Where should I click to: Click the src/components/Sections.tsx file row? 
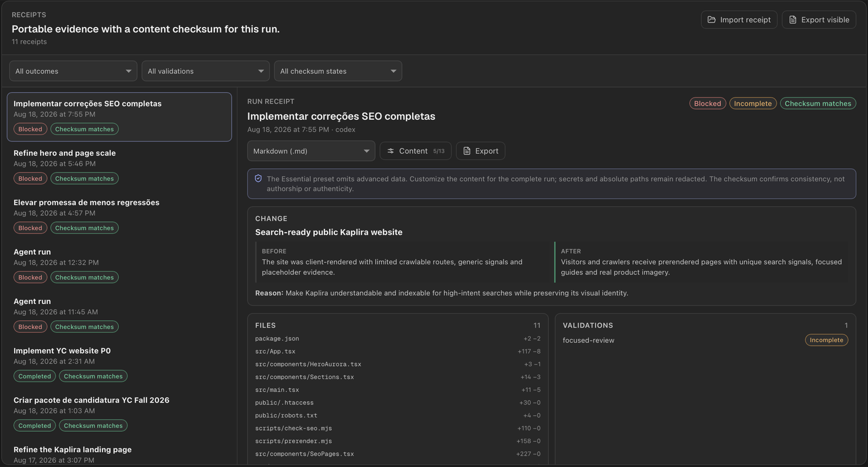(x=398, y=377)
